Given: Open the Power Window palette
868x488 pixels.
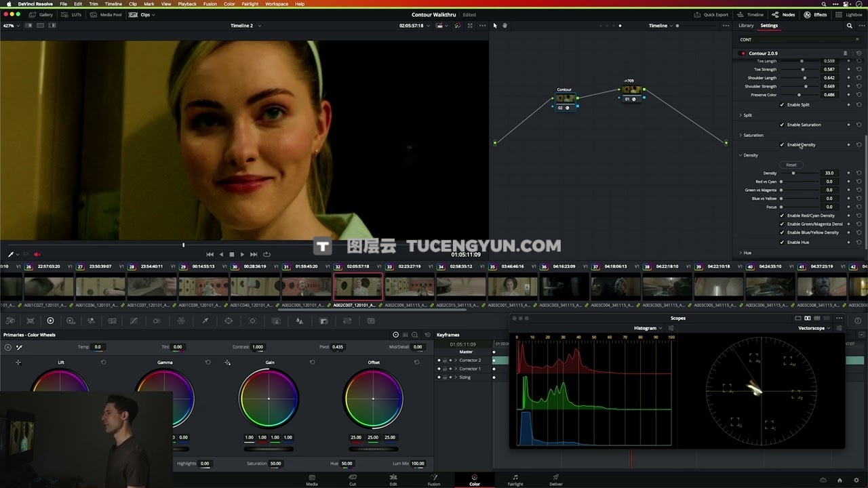Looking at the screenshot, I should tap(229, 321).
